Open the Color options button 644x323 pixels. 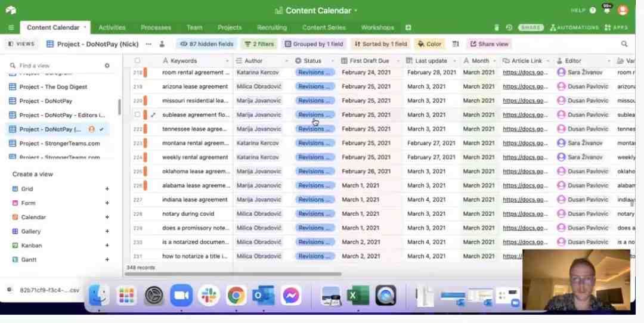tap(429, 44)
